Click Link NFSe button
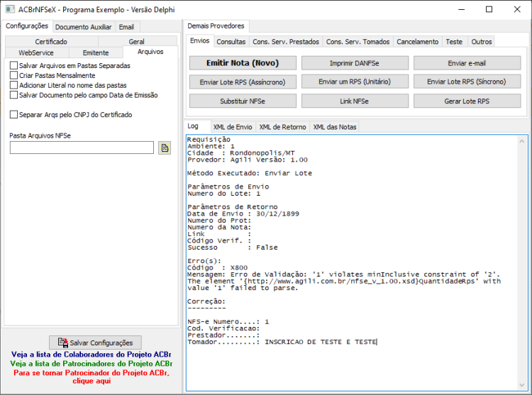Image resolution: width=532 pixels, height=395 pixels. point(355,101)
